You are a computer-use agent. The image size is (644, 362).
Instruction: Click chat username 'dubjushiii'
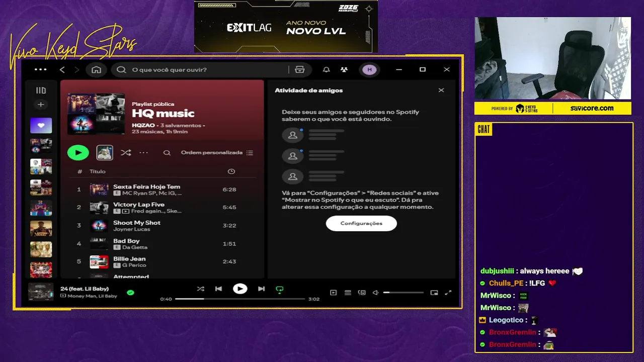tap(497, 271)
